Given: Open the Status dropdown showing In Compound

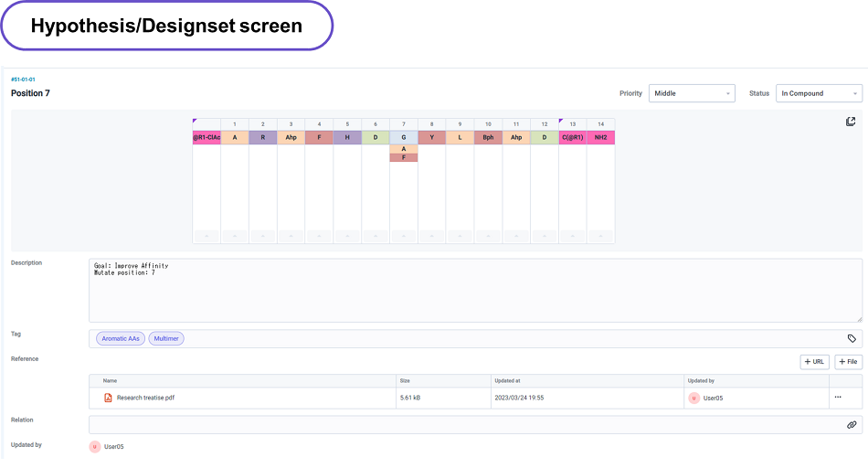Looking at the screenshot, I should click(819, 93).
